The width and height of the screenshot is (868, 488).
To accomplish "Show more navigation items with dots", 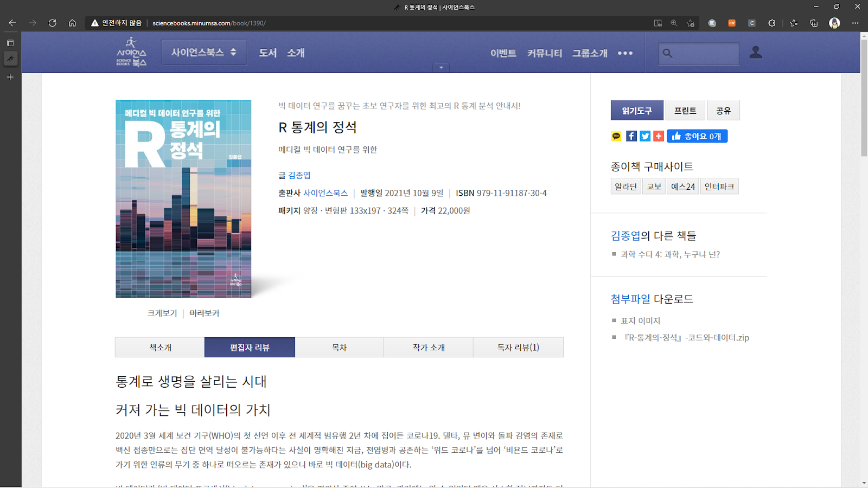I will (625, 53).
